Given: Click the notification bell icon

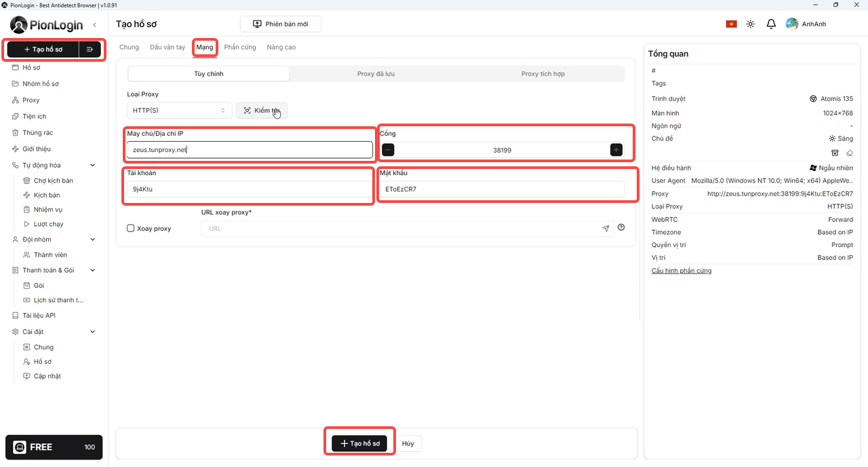Looking at the screenshot, I should click(x=771, y=24).
